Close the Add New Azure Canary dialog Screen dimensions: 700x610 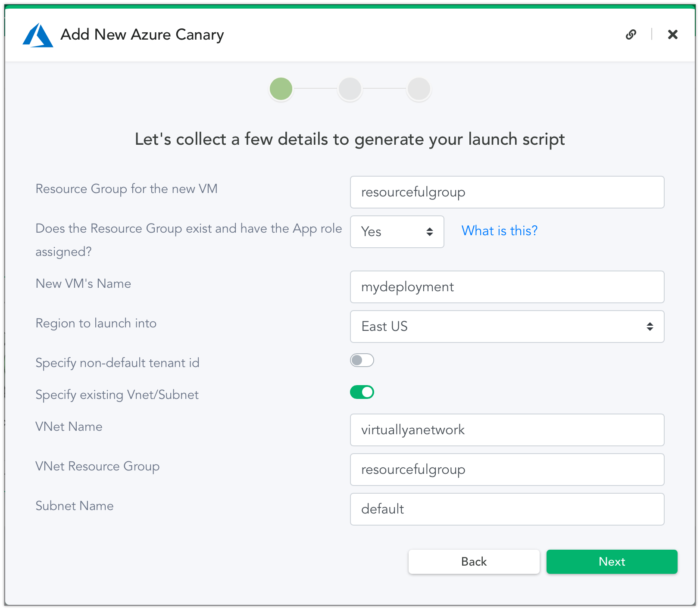point(673,34)
